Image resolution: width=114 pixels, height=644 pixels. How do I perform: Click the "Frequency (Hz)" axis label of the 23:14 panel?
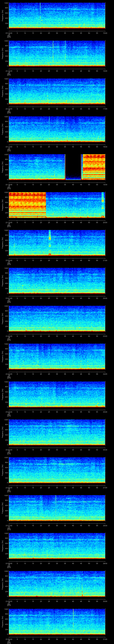(3, 16)
